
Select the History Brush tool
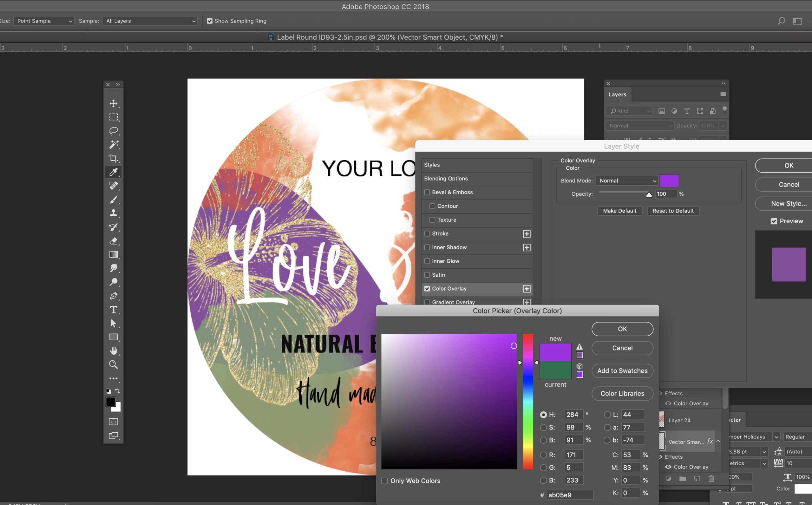point(114,227)
